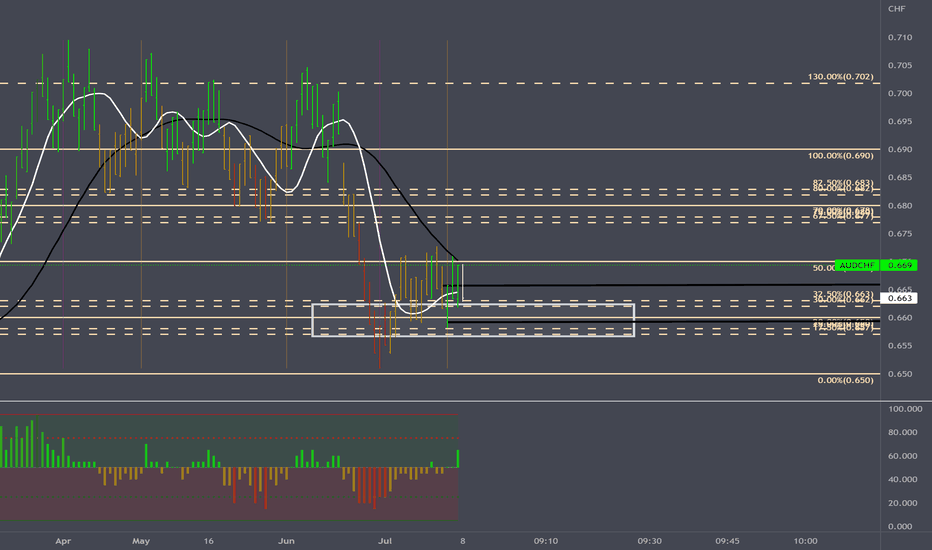This screenshot has height=550, width=932.
Task: Click the 20.000 indicator scale value
Action: (903, 503)
